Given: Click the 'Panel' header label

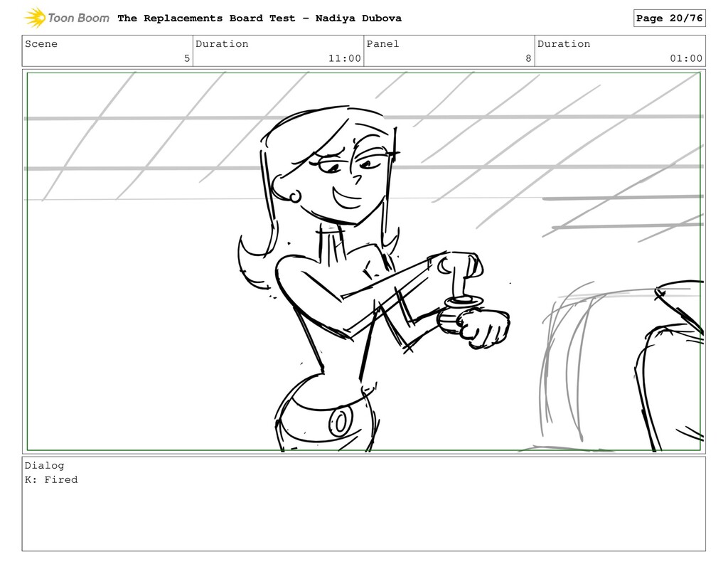Looking at the screenshot, I should (382, 43).
